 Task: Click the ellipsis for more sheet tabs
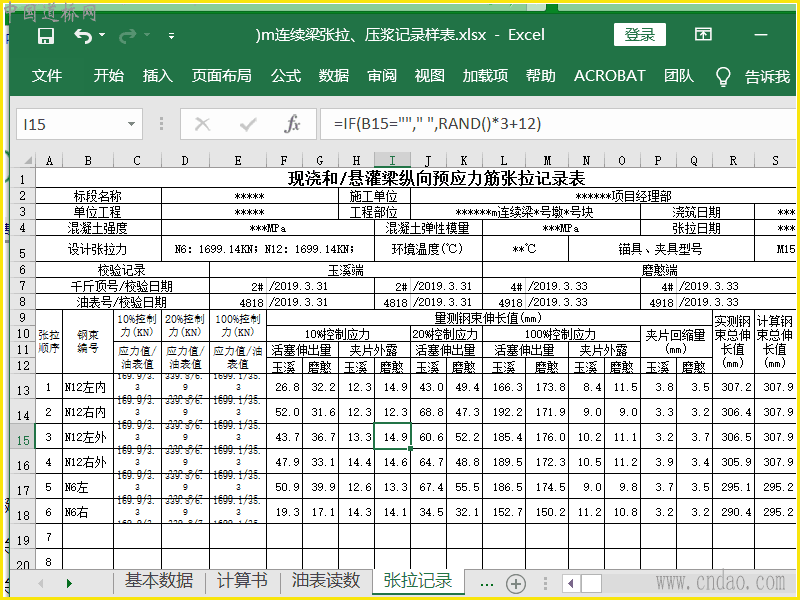coord(487,584)
